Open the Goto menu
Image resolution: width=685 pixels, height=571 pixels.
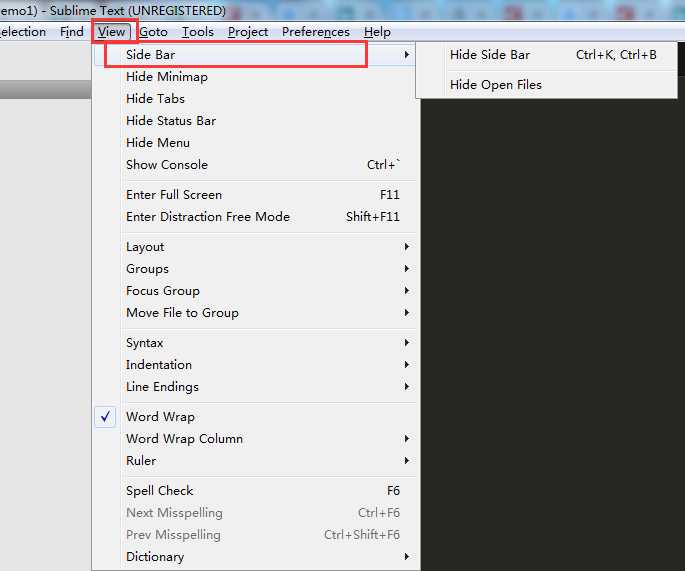click(x=153, y=32)
